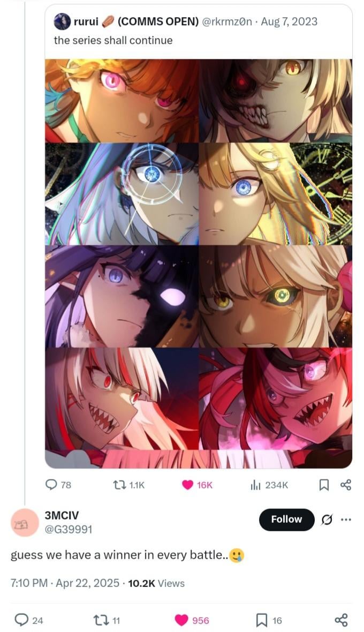Bookmark 3MCIV's post with 16 bookmarks

tap(269, 620)
